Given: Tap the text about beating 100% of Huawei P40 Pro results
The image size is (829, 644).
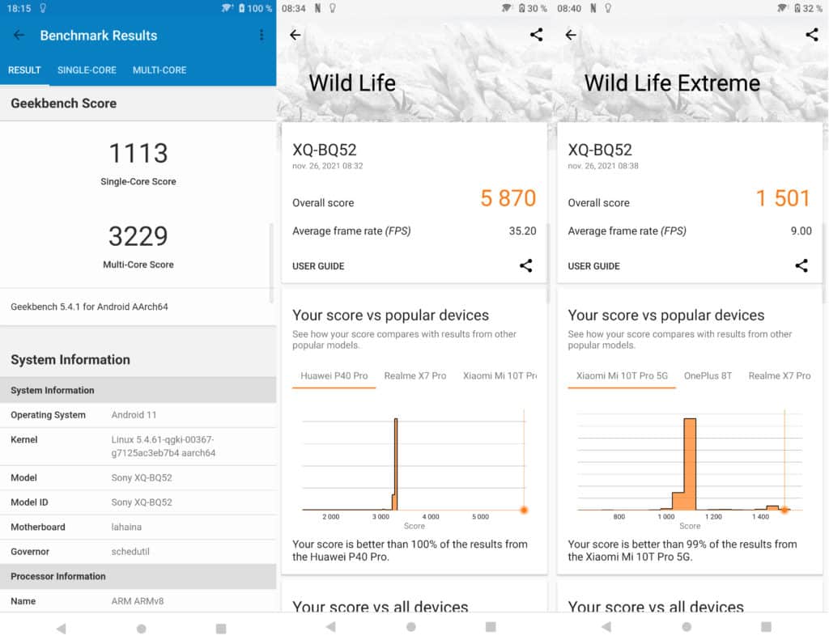Looking at the screenshot, I should 410,550.
